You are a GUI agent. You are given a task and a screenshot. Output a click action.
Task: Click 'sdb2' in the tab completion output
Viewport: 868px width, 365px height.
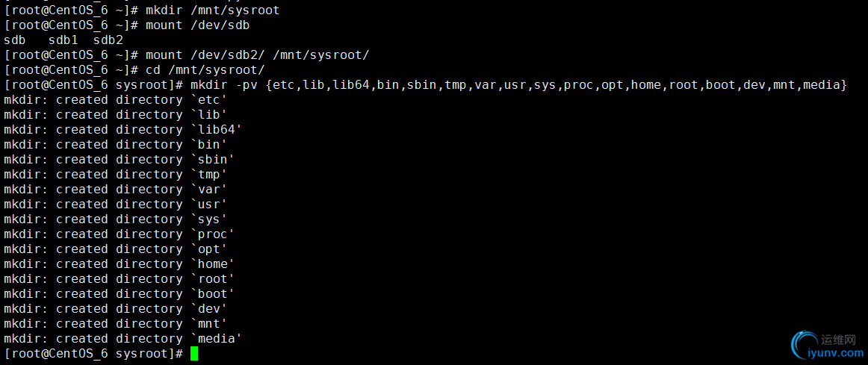pyautogui.click(x=108, y=40)
